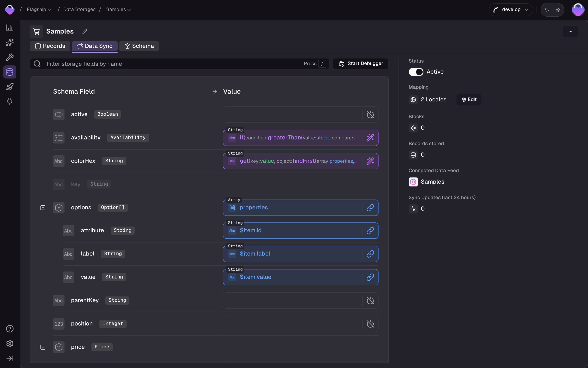Click the disabled sync icon on parentKey row
Image resolution: width=588 pixels, height=368 pixels.
pyautogui.click(x=370, y=301)
